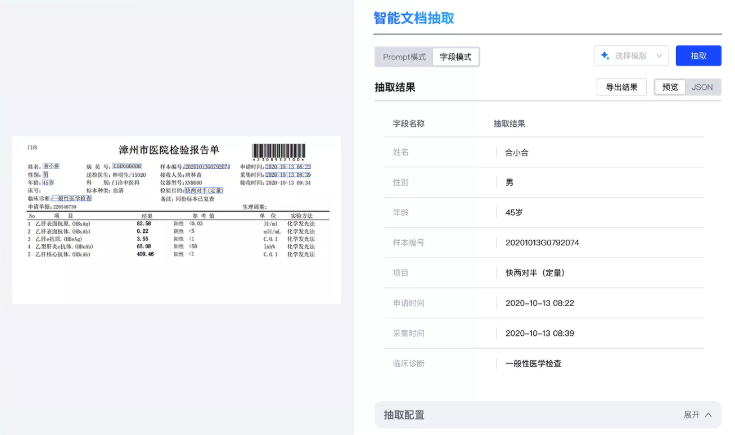Select the 项目 value 快两对半（定量）
The height and width of the screenshot is (435, 735).
(x=535, y=273)
